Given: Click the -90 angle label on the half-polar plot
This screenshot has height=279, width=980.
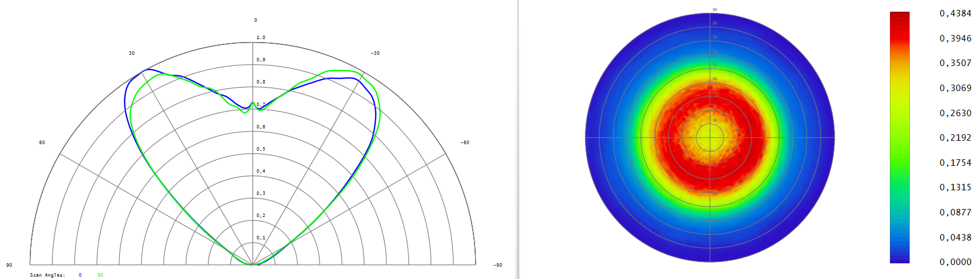Looking at the screenshot, I should coord(497,265).
